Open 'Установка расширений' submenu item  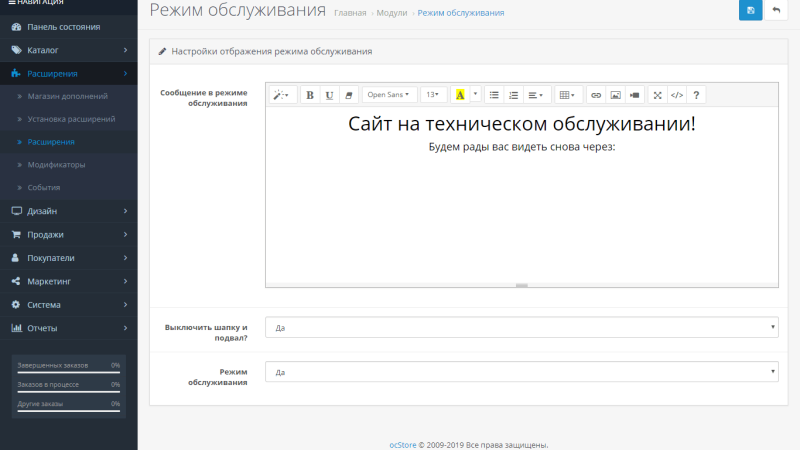pos(68,119)
